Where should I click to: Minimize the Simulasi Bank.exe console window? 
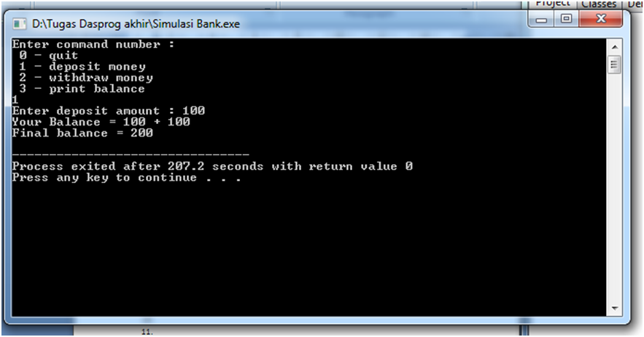tap(541, 19)
